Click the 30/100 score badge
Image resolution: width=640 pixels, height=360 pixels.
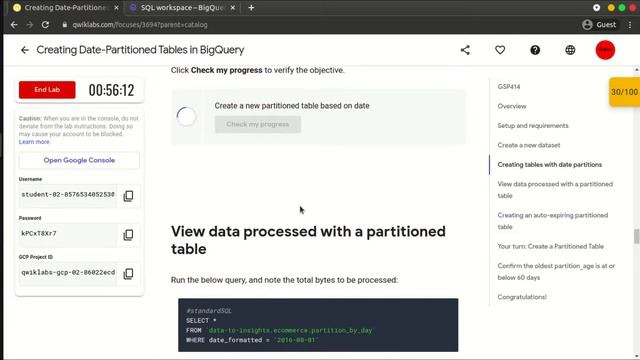pos(624,92)
